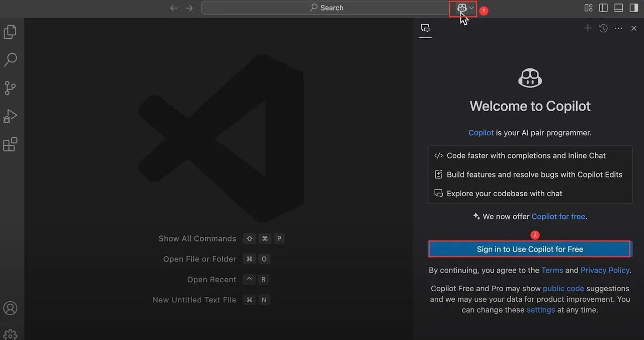This screenshot has width=644, height=340.
Task: Start a new chat with plus icon
Action: [x=588, y=29]
